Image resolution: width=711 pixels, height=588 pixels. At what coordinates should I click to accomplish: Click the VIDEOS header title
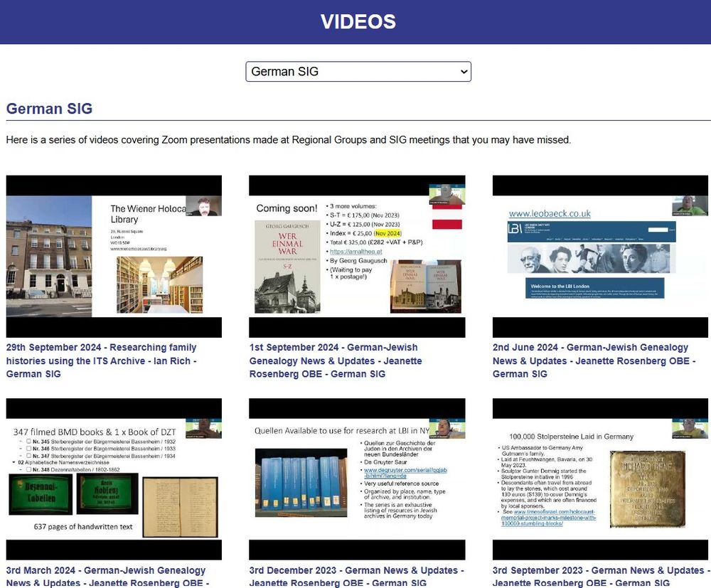(x=358, y=22)
